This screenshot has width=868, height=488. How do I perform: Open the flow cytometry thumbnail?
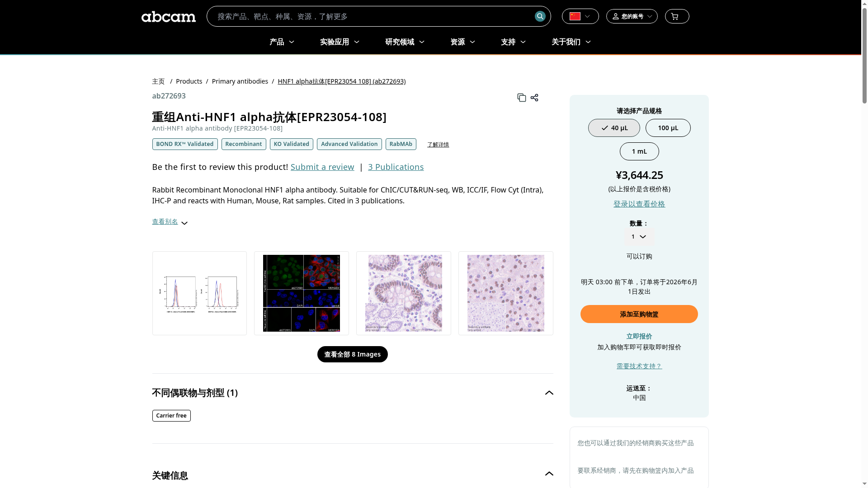click(199, 293)
